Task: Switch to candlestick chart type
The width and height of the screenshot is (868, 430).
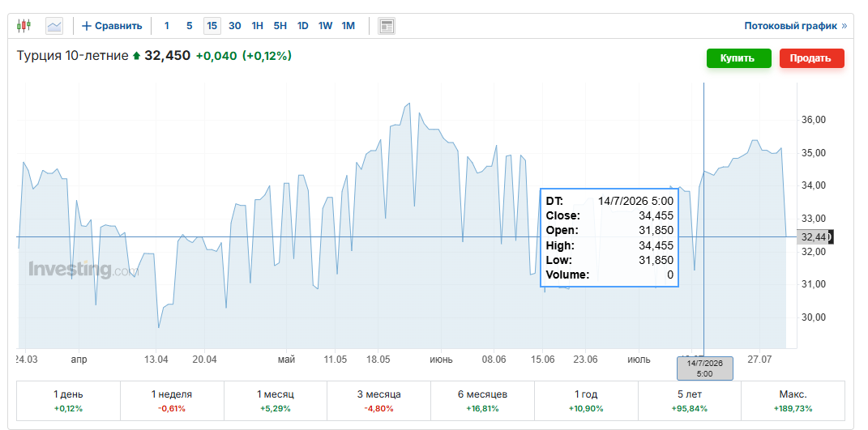Action: coord(24,25)
